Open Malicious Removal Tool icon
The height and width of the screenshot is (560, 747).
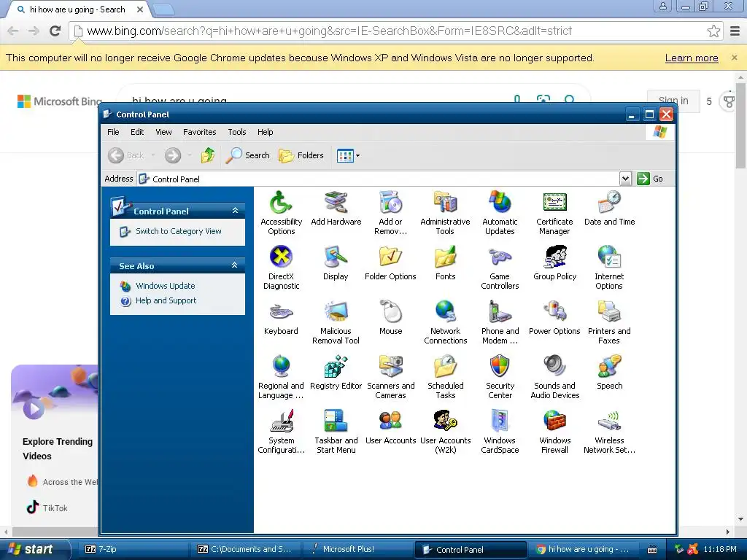point(336,322)
